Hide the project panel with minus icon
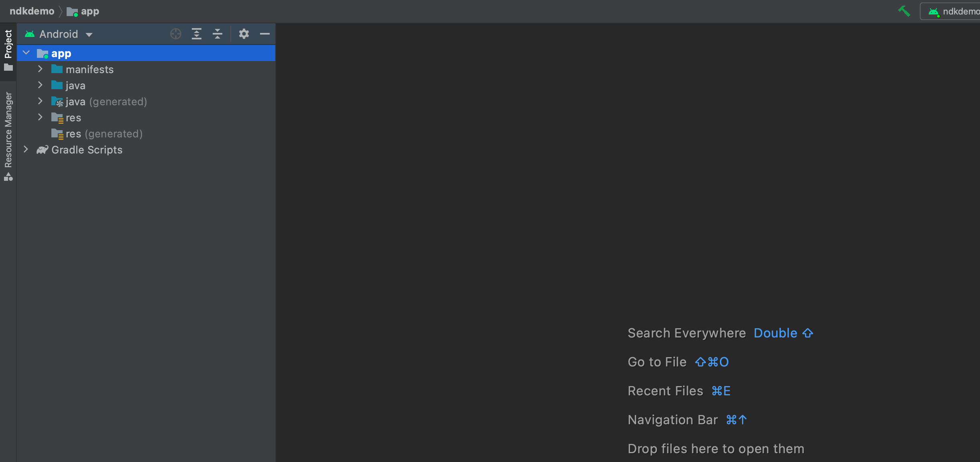Viewport: 980px width, 462px height. pos(264,34)
